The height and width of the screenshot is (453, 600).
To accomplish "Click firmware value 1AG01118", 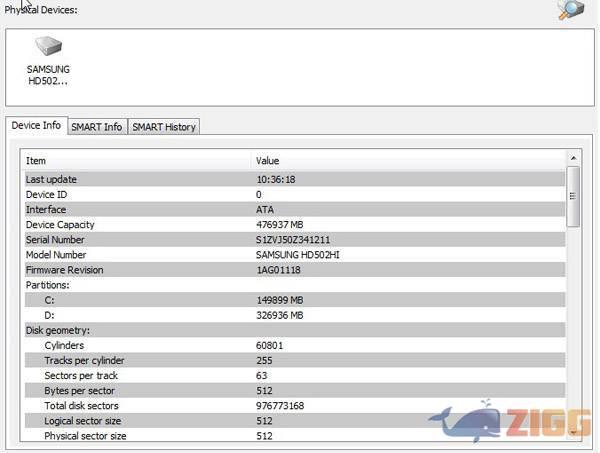I will 278,270.
